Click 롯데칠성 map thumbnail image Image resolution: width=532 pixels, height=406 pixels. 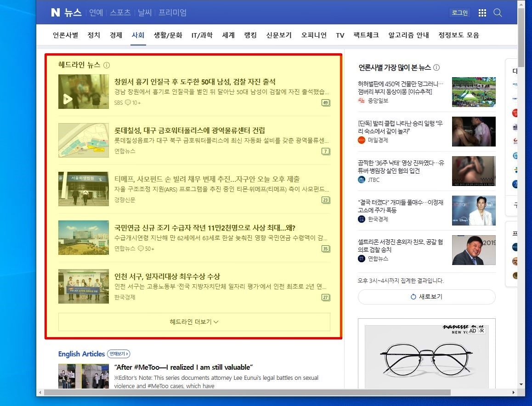coord(84,140)
